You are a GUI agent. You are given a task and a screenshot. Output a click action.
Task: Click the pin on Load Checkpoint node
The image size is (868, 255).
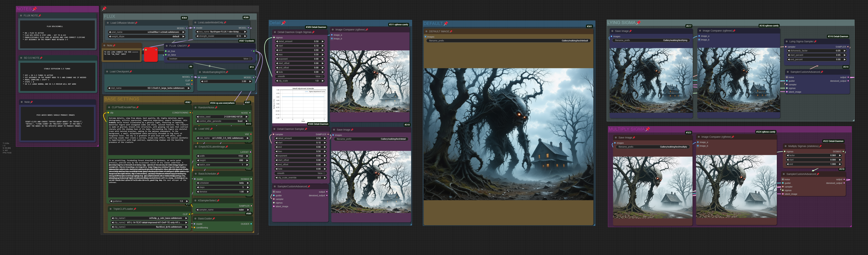(131, 72)
